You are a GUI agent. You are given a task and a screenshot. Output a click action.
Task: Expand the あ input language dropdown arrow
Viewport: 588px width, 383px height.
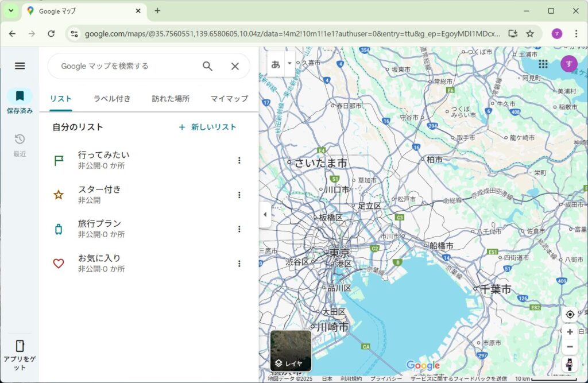[x=289, y=63]
